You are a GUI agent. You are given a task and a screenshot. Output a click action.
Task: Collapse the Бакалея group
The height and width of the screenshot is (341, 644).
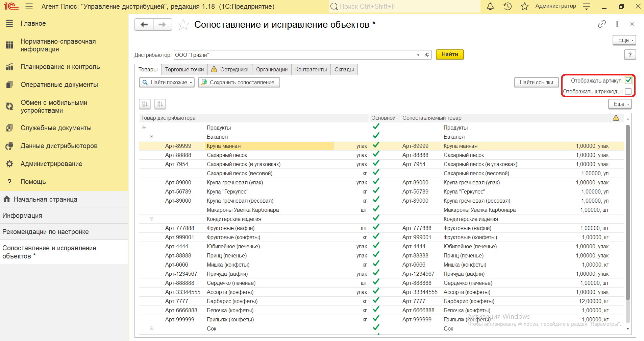[x=151, y=137]
